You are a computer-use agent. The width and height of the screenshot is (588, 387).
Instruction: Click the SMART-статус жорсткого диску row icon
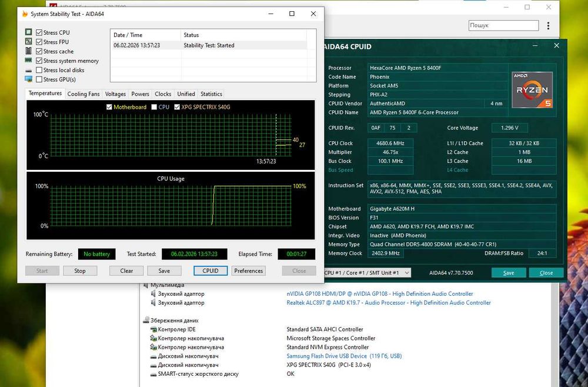pos(153,374)
